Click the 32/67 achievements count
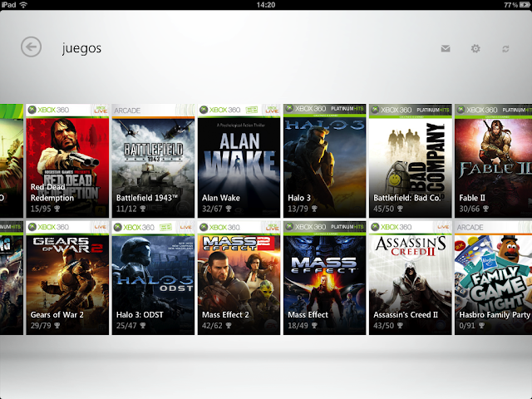 pos(213,209)
